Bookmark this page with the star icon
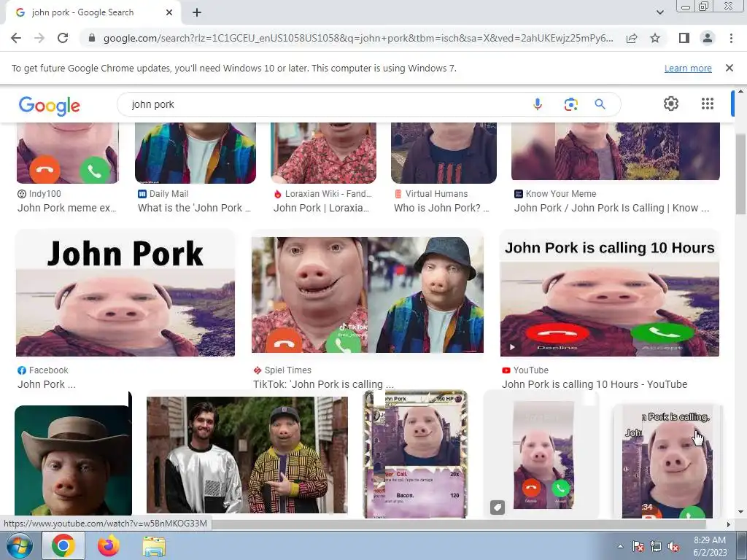The width and height of the screenshot is (747, 560). coord(655,38)
